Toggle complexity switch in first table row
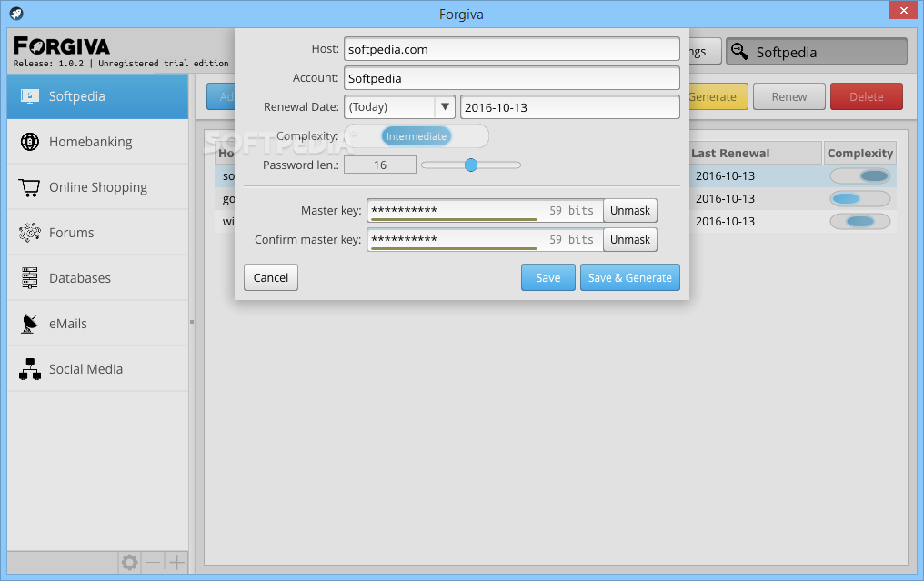924x581 pixels. (860, 175)
